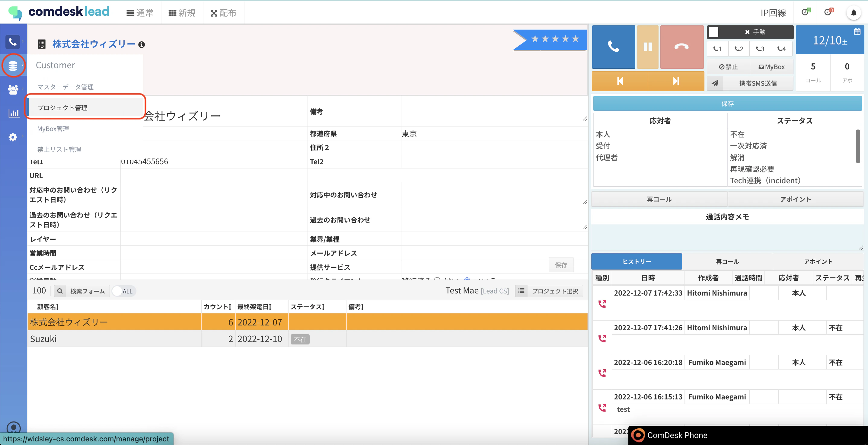The height and width of the screenshot is (445, 868).
Task: Click the list icon beside プロジェクト選択
Action: tap(521, 291)
